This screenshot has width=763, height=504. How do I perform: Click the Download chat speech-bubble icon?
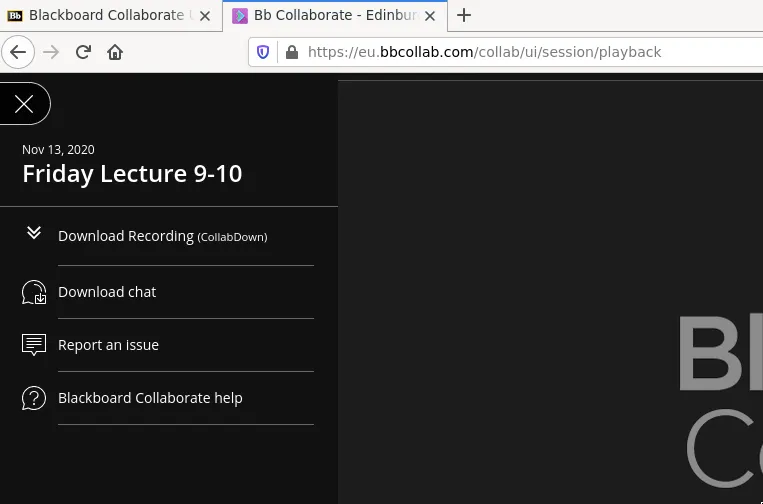coord(34,292)
